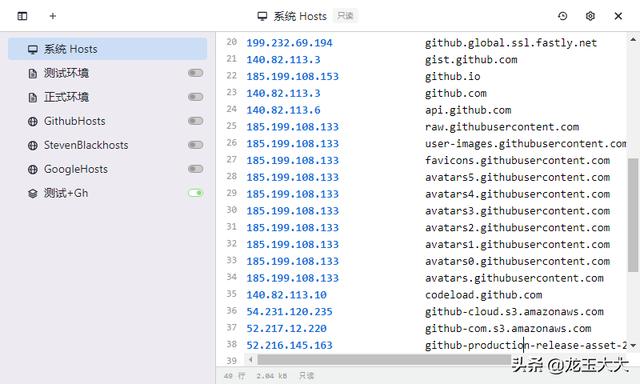
Task: Click avatars5.githubusercontent.com hostname
Action: [517, 178]
